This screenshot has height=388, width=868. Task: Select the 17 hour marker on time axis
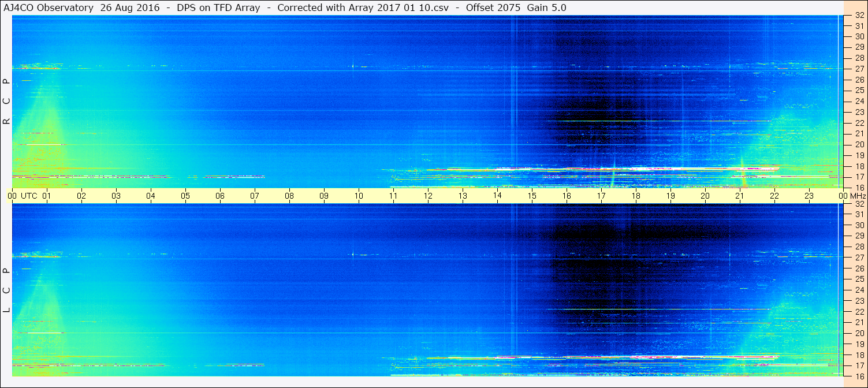pos(601,196)
